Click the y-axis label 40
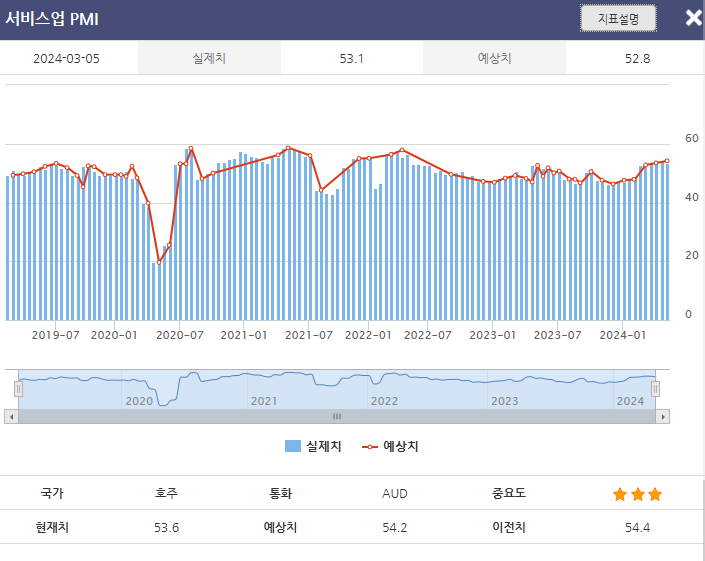705x561 pixels. tap(692, 197)
